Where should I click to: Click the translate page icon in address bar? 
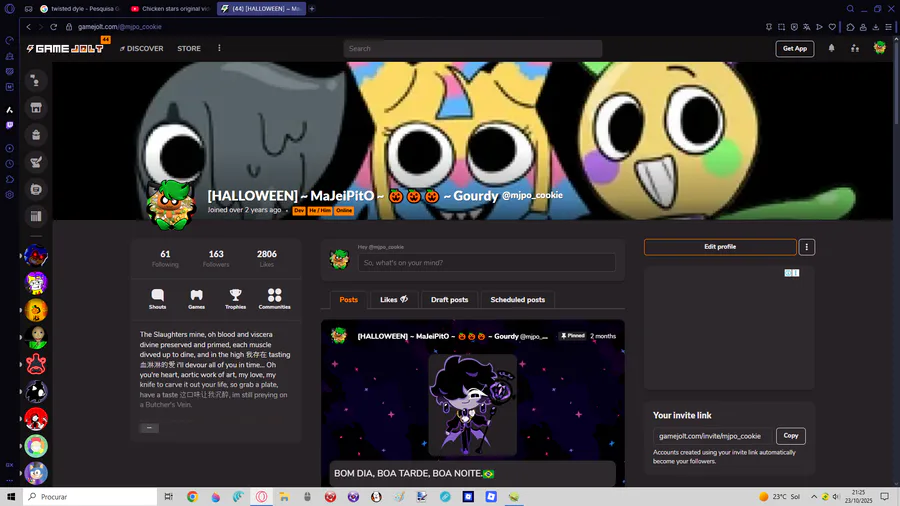(x=806, y=27)
